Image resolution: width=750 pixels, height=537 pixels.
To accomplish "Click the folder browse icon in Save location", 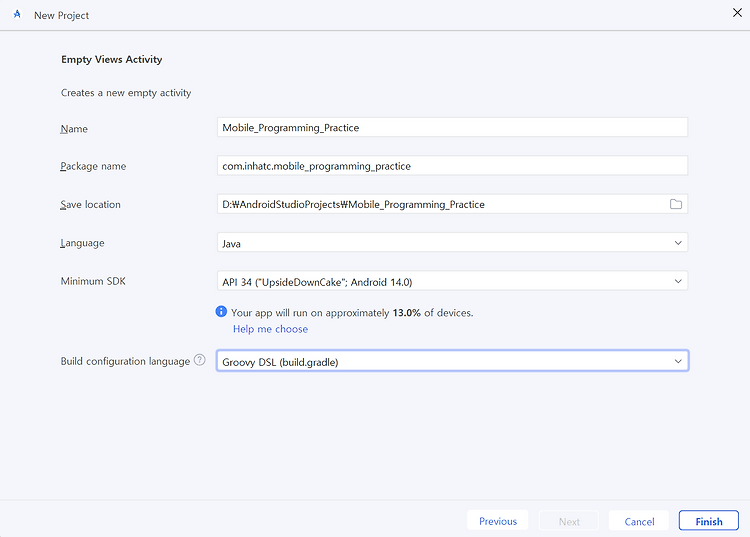I will coord(675,204).
